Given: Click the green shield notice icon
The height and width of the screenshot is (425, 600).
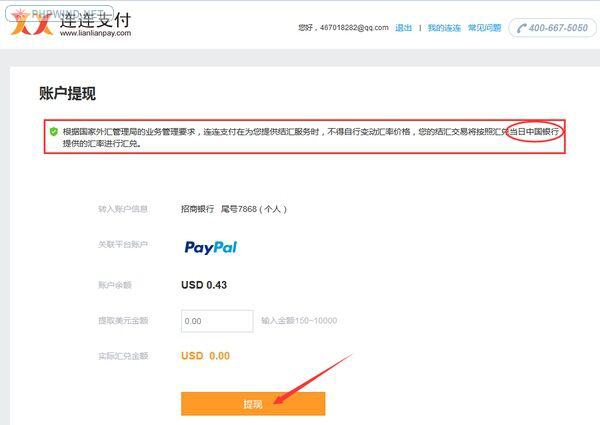Looking at the screenshot, I should tap(54, 132).
